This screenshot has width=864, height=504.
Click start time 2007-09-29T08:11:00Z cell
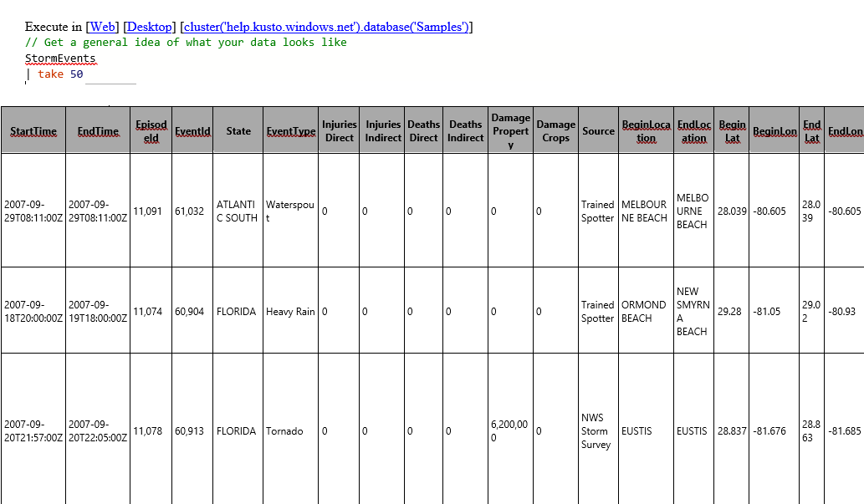point(33,211)
